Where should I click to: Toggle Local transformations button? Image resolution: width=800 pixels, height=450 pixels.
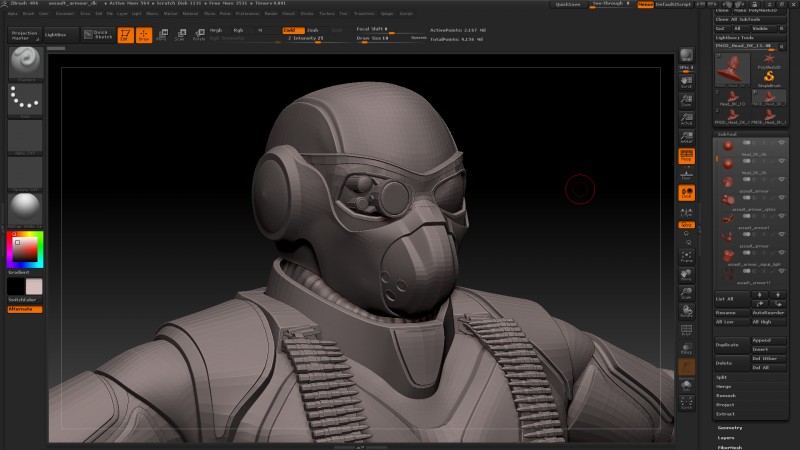tap(686, 193)
